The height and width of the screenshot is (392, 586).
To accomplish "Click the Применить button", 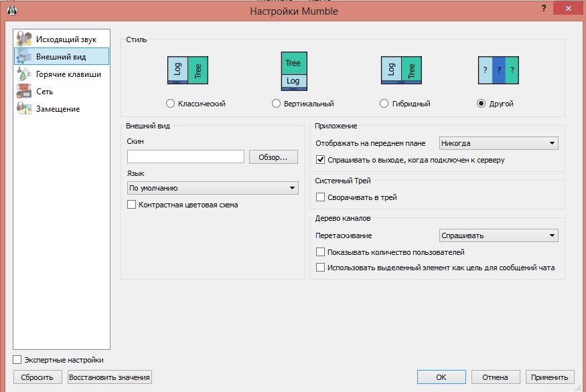I will click(550, 377).
